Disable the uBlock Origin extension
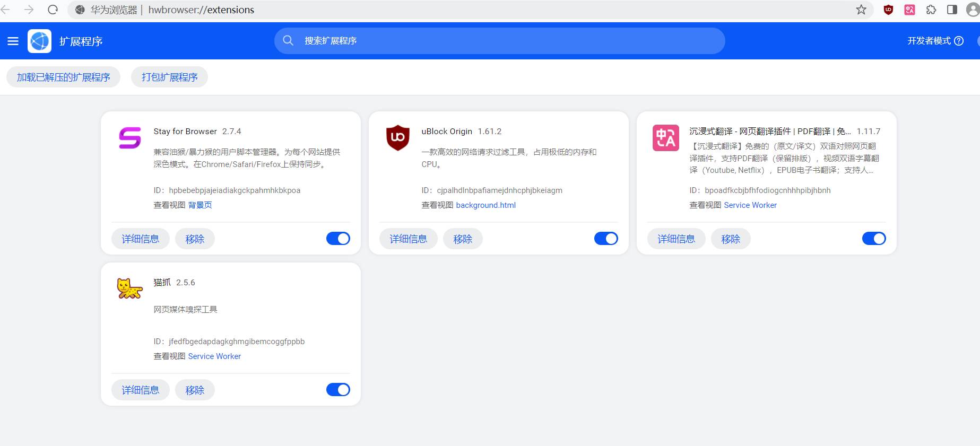The height and width of the screenshot is (446, 980). (x=606, y=239)
